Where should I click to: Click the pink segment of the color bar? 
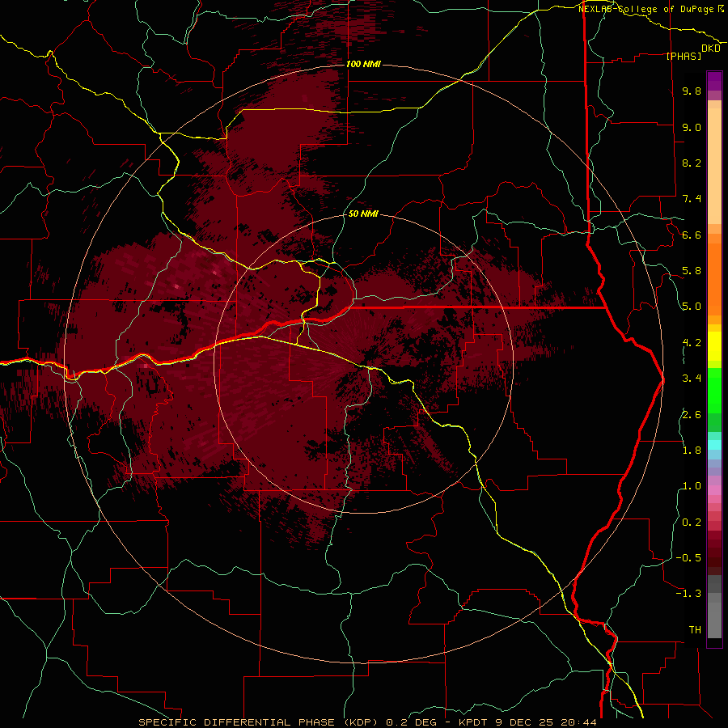click(714, 490)
